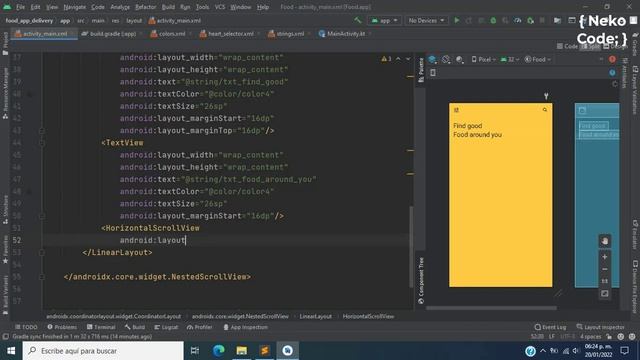This screenshot has height=360, width=640.
Task: Open the Food theme dropdown in preview
Action: point(538,60)
